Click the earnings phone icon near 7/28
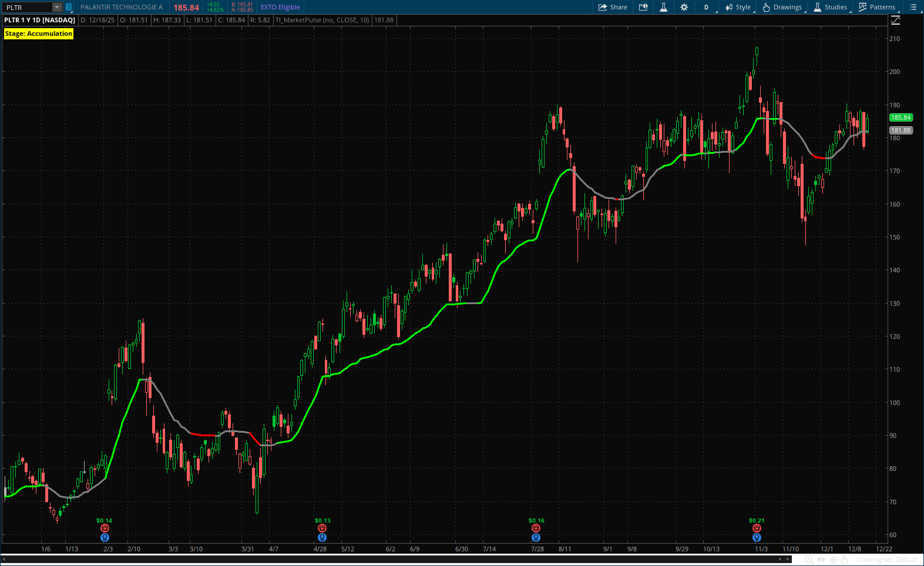 [536, 528]
